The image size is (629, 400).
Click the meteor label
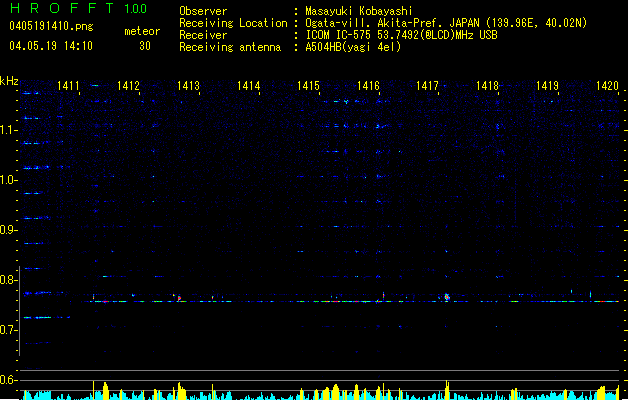pos(142,31)
